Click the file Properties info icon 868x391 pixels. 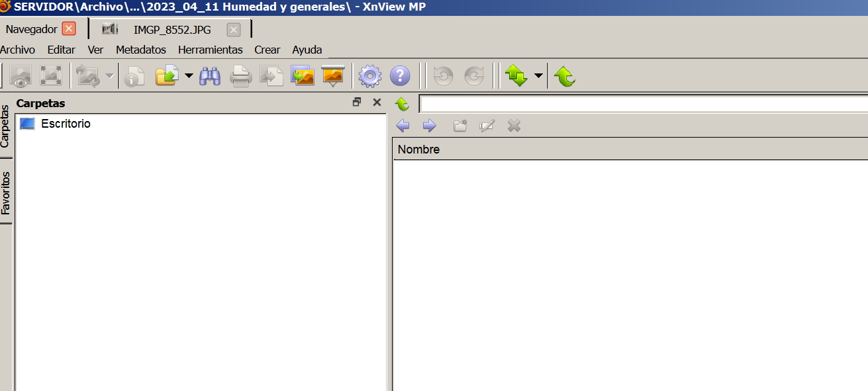click(x=134, y=76)
